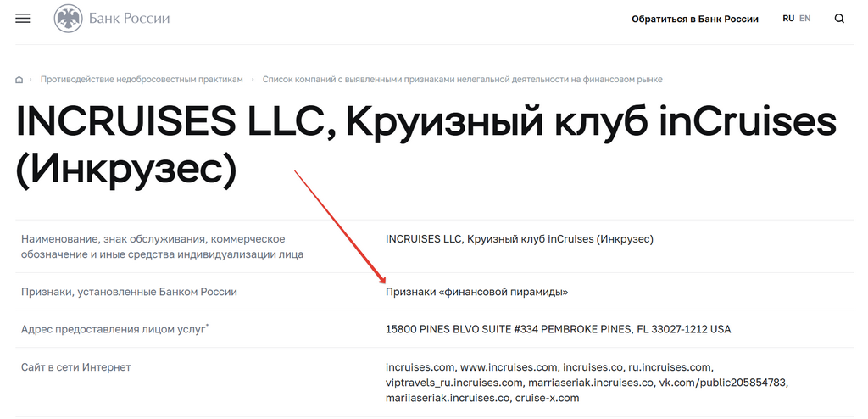Click the Банк России logo text

129,19
